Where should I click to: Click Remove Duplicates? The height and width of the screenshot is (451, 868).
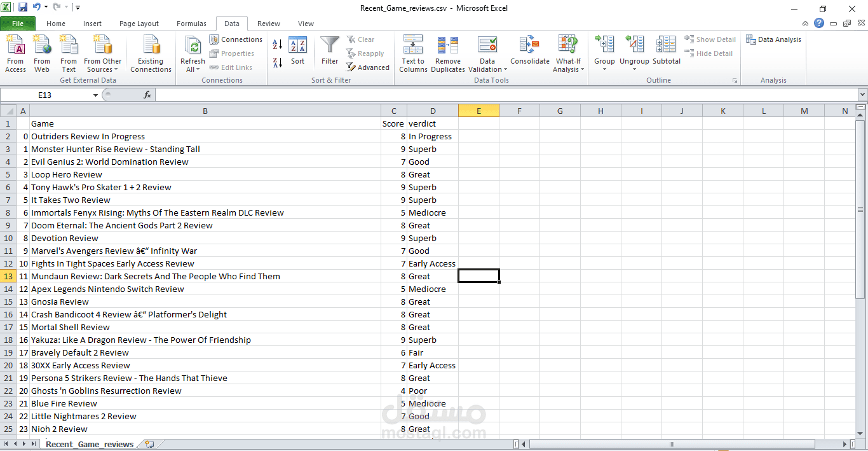[448, 53]
